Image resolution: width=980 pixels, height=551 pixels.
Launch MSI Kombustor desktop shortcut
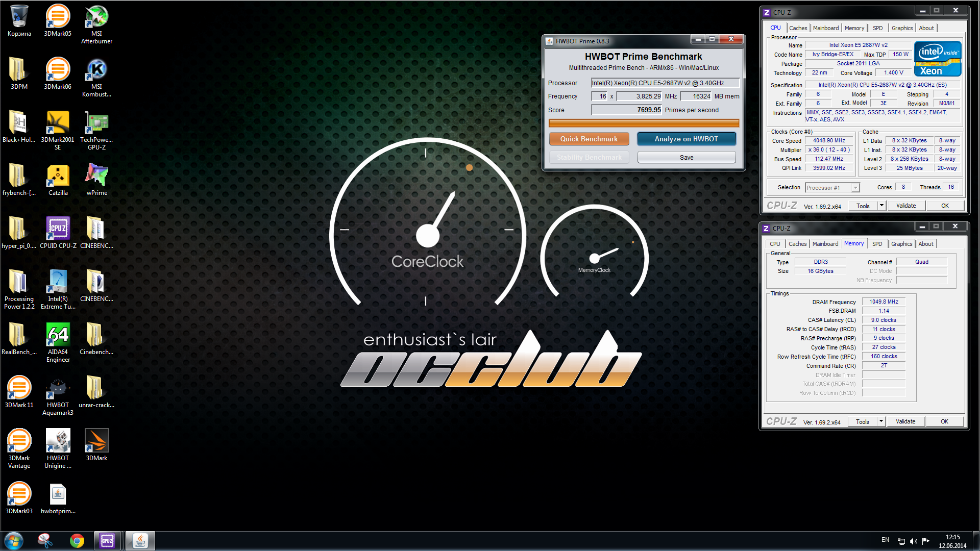coord(96,78)
